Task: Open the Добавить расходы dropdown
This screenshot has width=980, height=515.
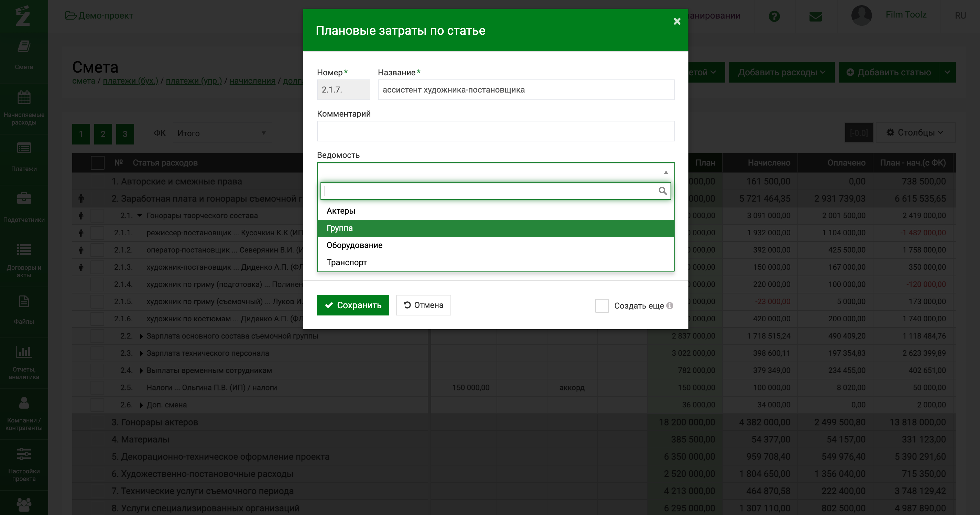Action: coord(782,72)
